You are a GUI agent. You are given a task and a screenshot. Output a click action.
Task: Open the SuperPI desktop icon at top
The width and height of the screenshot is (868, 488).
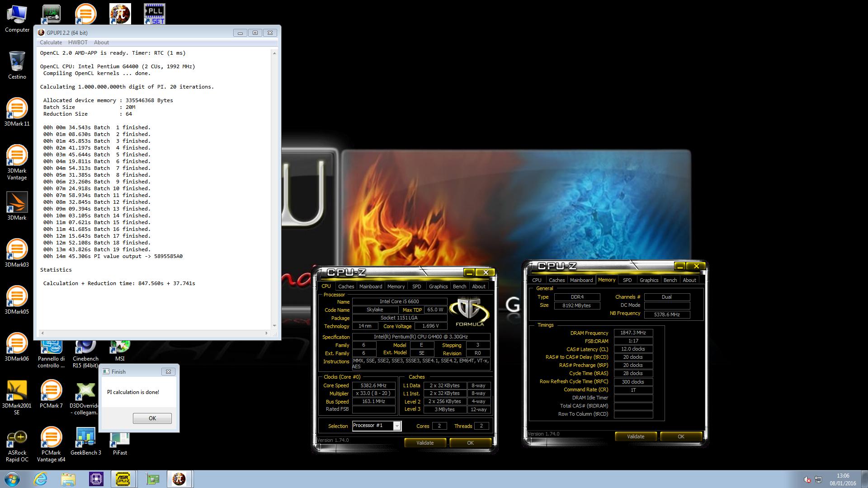(120, 14)
